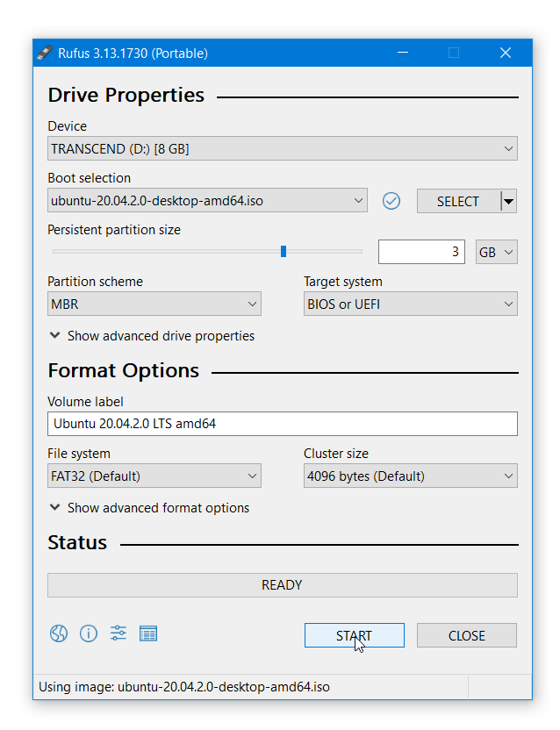Click the ISO checksum checkmark icon

click(x=391, y=201)
